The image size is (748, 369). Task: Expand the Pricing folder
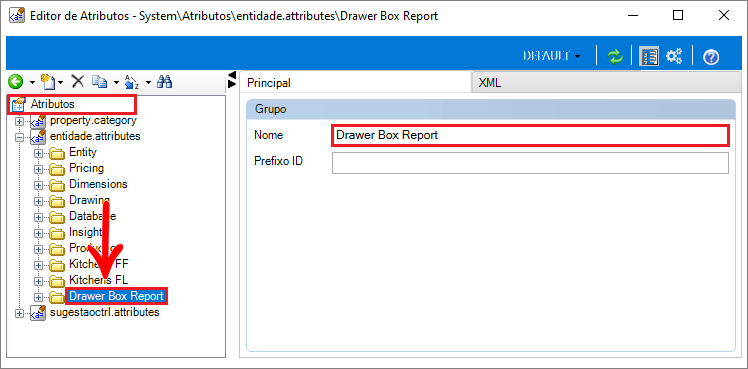[39, 169]
